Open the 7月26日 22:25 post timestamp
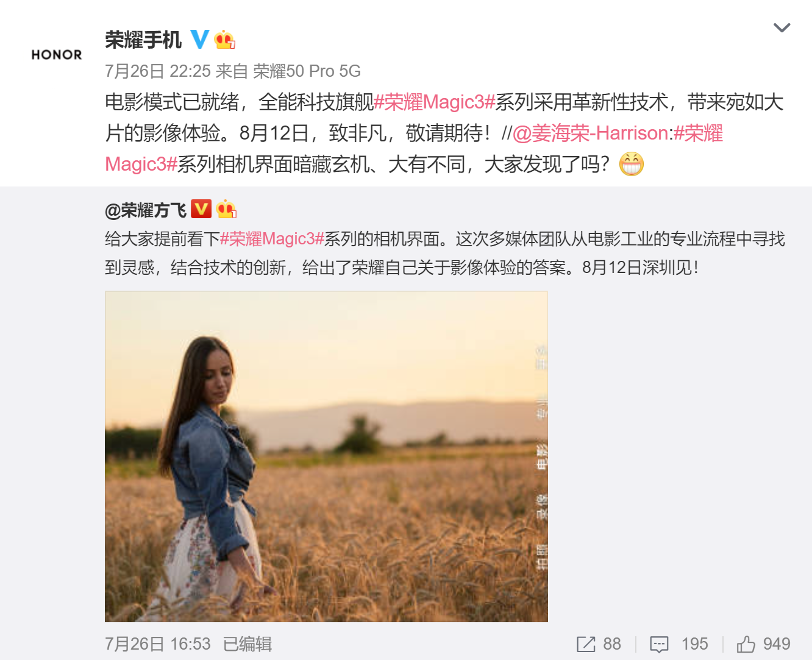The image size is (812, 660). pyautogui.click(x=158, y=71)
